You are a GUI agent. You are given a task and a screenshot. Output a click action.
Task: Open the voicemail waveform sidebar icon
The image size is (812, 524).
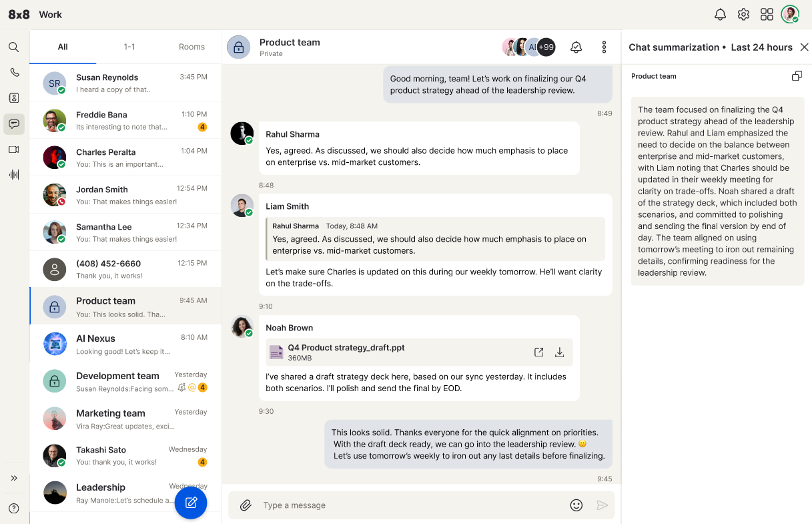tap(13, 175)
